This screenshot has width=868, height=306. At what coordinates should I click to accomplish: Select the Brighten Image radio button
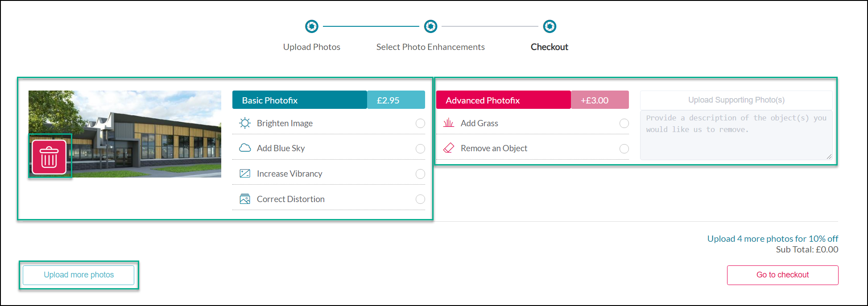tap(420, 124)
